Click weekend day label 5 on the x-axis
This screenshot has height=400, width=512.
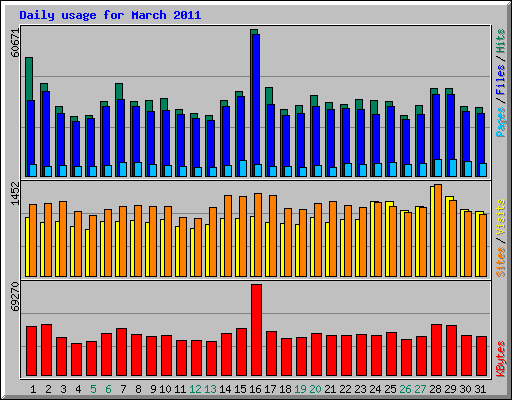pos(93,389)
